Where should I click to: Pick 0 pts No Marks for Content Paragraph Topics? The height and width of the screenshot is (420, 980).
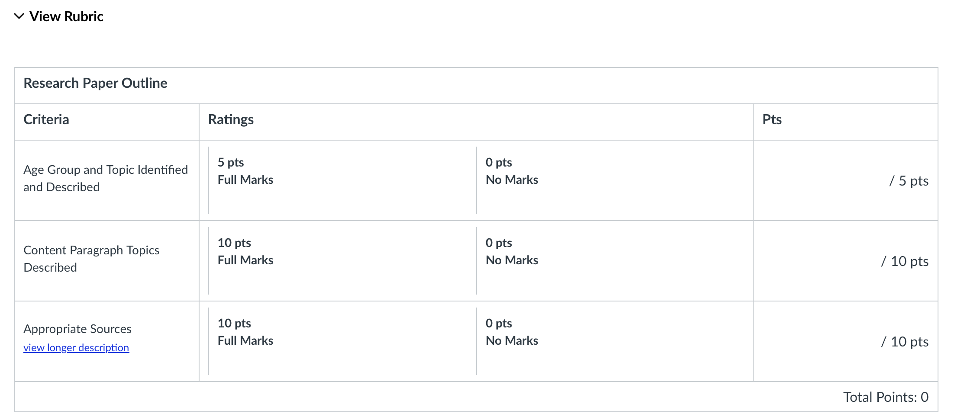pyautogui.click(x=512, y=252)
